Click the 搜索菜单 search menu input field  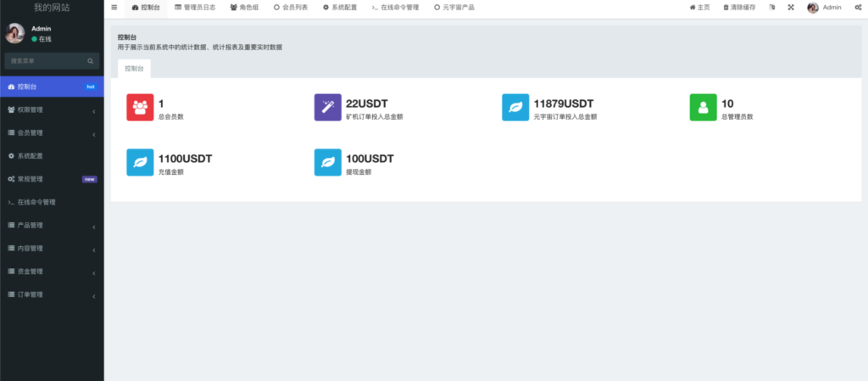[46, 61]
